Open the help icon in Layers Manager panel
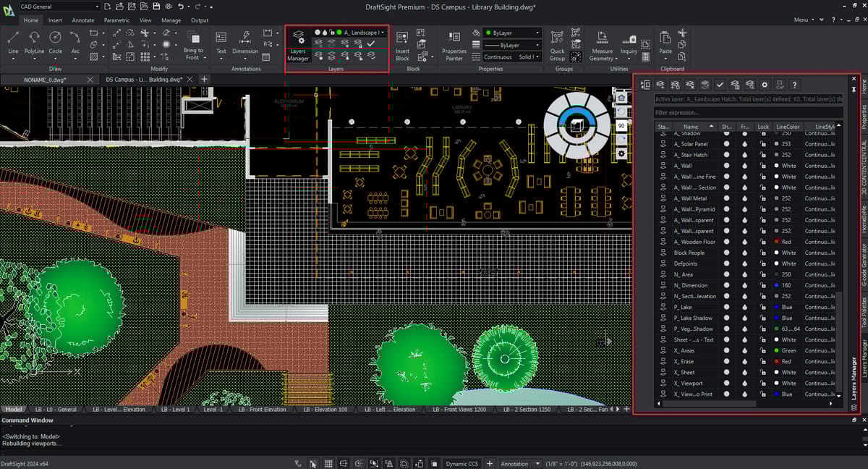This screenshot has height=469, width=868. click(794, 85)
